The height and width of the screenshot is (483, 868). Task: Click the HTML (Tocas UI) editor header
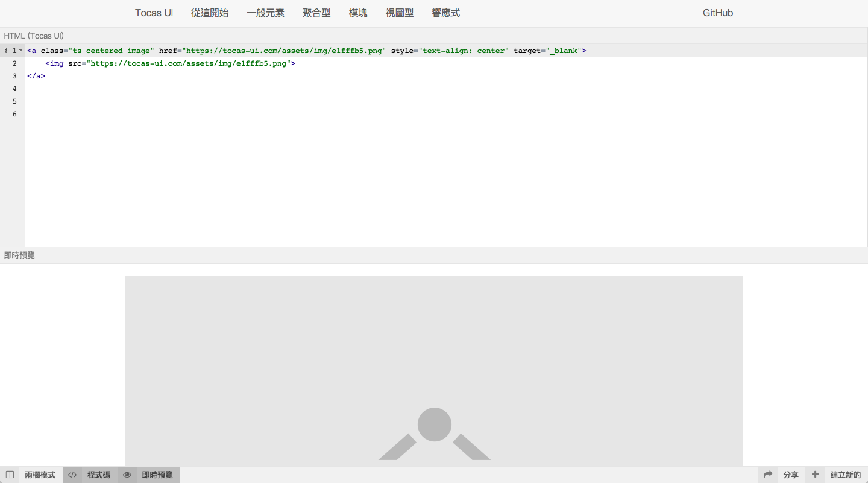pos(34,36)
